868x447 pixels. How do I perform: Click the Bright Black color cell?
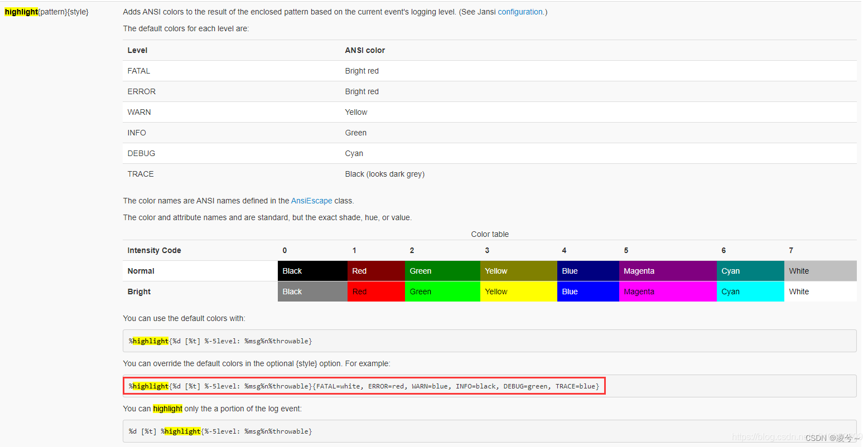point(312,291)
